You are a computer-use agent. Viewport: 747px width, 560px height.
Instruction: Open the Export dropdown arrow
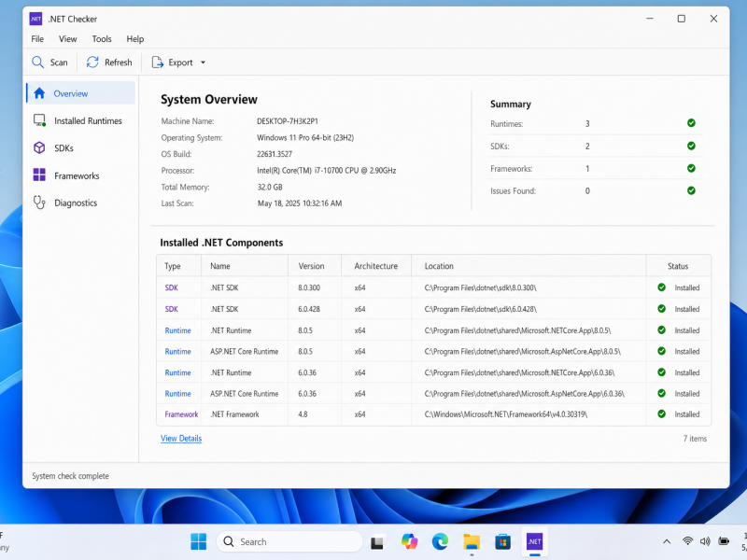pyautogui.click(x=203, y=63)
